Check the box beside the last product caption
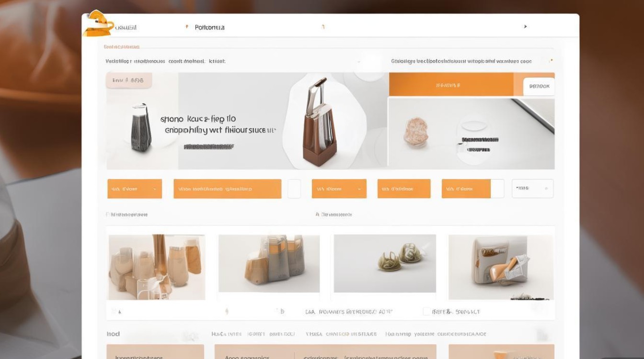This screenshot has width=644, height=359. (426, 312)
